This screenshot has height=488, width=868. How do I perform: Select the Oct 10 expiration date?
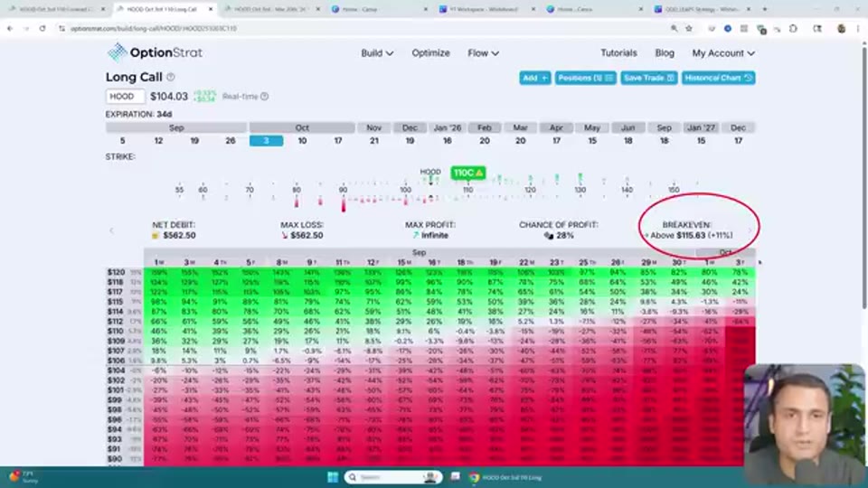tap(302, 141)
